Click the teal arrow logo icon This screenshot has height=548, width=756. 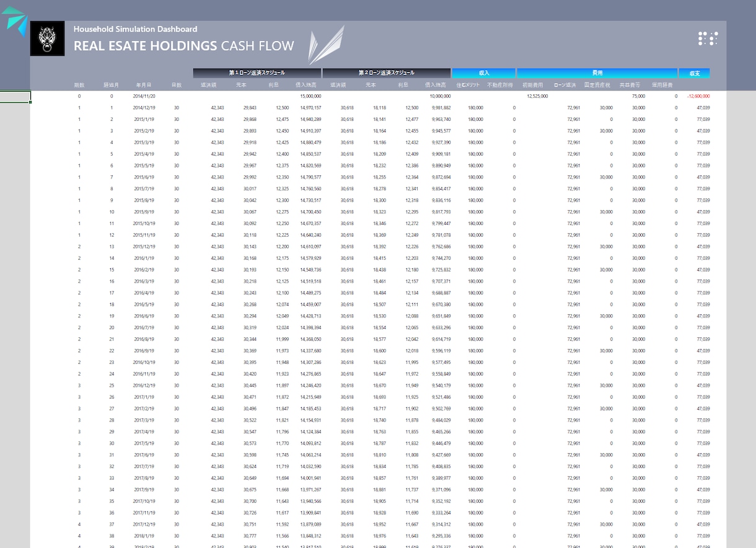pos(14,20)
